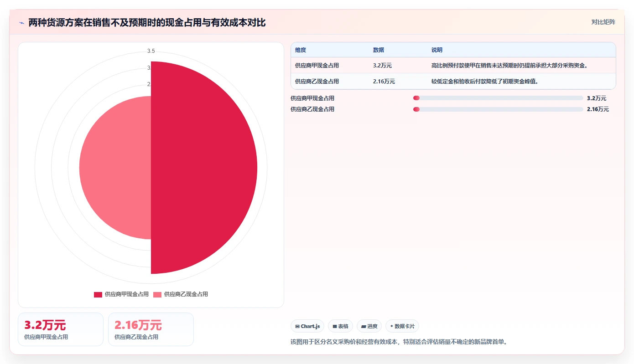Click the 2.16万元 value in the table
The image size is (634, 364).
(384, 82)
